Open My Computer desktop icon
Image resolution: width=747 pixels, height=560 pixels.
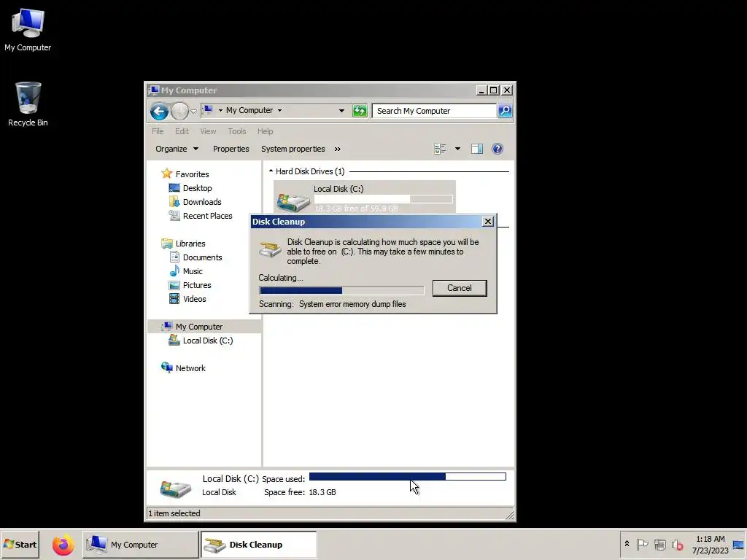[28, 29]
